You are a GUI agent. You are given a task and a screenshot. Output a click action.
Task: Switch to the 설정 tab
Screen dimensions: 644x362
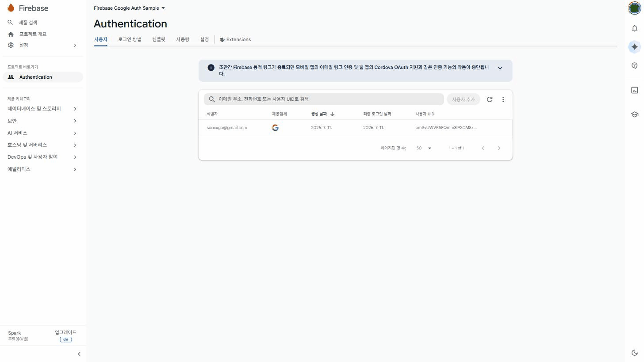pos(204,39)
